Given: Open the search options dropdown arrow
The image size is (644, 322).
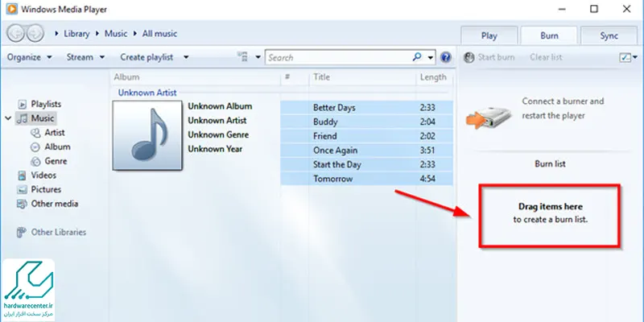Looking at the screenshot, I should pos(431,57).
